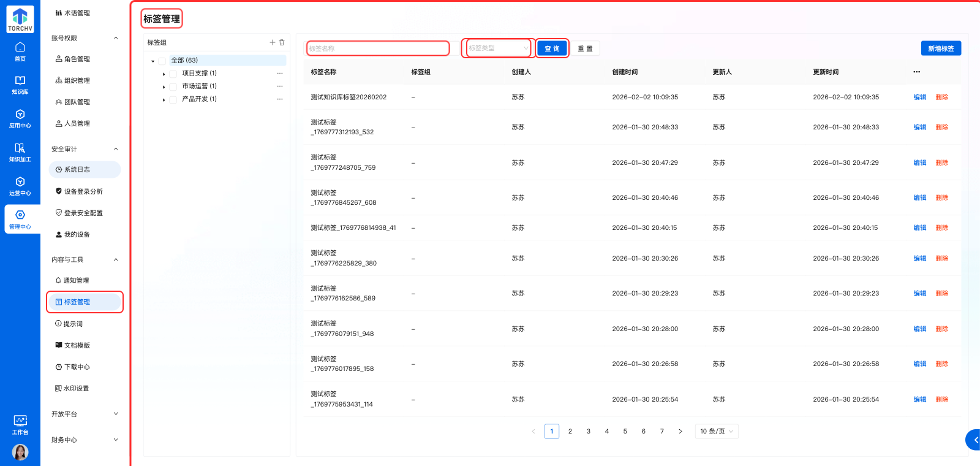Expand the 产品开发 tree node arrow
This screenshot has width=980, height=466.
164,99
